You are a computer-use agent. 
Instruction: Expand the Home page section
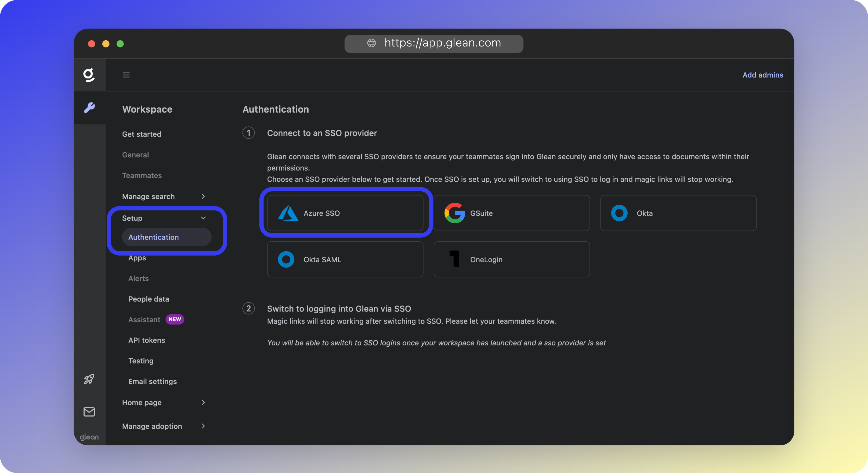pyautogui.click(x=203, y=402)
